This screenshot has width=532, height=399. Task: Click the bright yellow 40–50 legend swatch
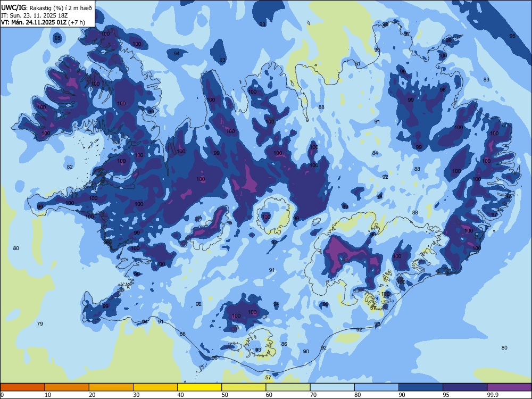pyautogui.click(x=199, y=387)
